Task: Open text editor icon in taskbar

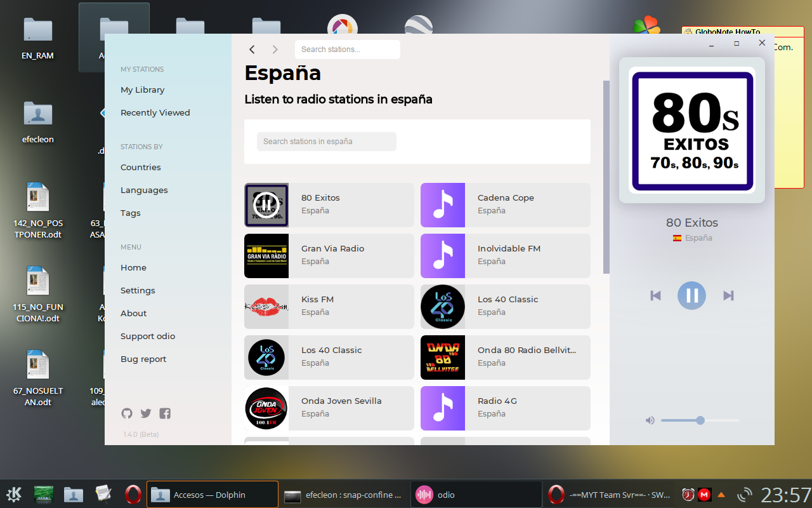Action: click(x=103, y=494)
